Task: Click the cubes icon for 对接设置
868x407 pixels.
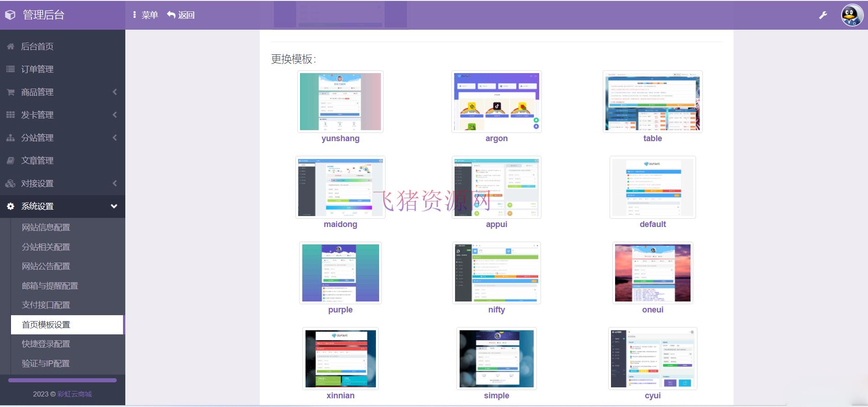Action: [11, 183]
